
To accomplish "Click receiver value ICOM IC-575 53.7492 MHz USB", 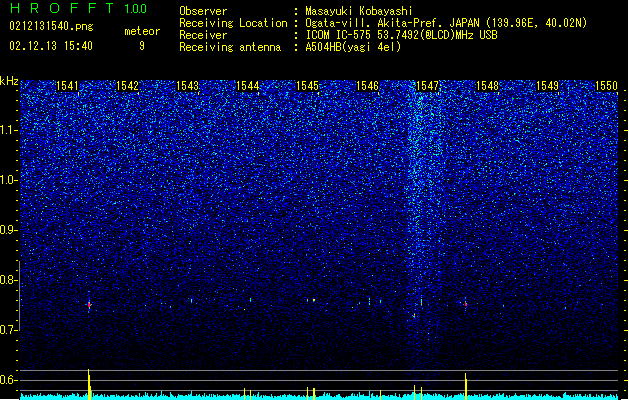I will [x=401, y=35].
